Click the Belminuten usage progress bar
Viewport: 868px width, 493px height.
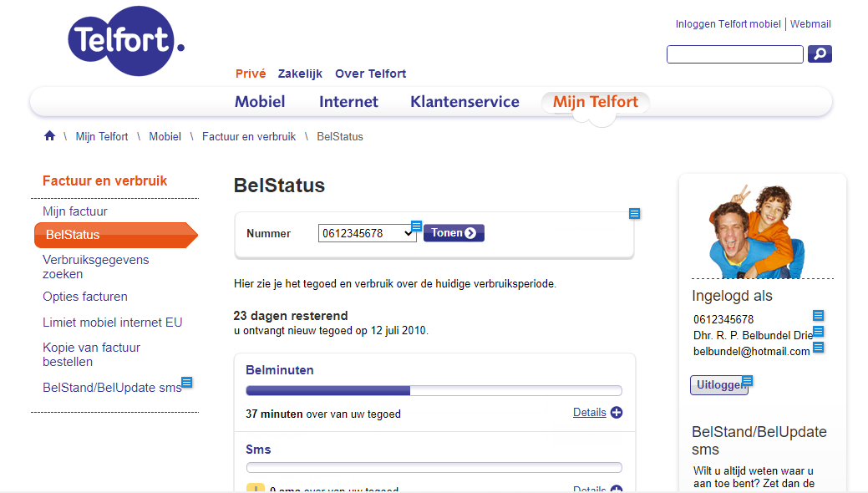coord(434,390)
